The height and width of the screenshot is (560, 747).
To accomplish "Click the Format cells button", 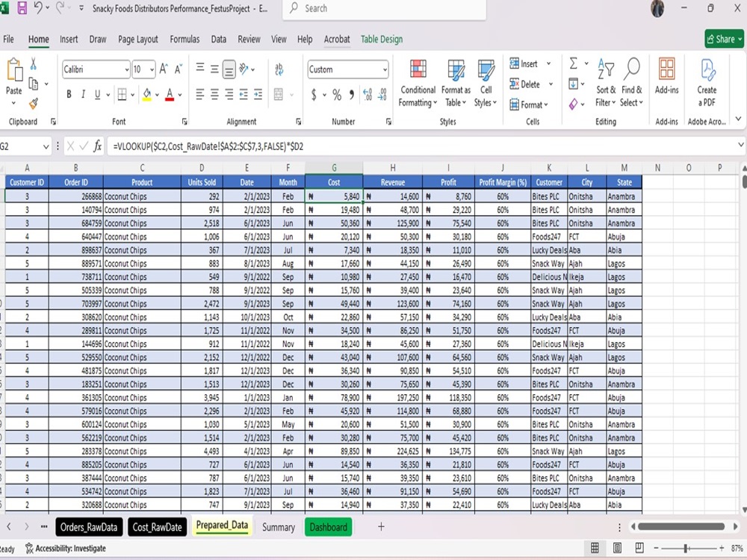I will pos(530,105).
